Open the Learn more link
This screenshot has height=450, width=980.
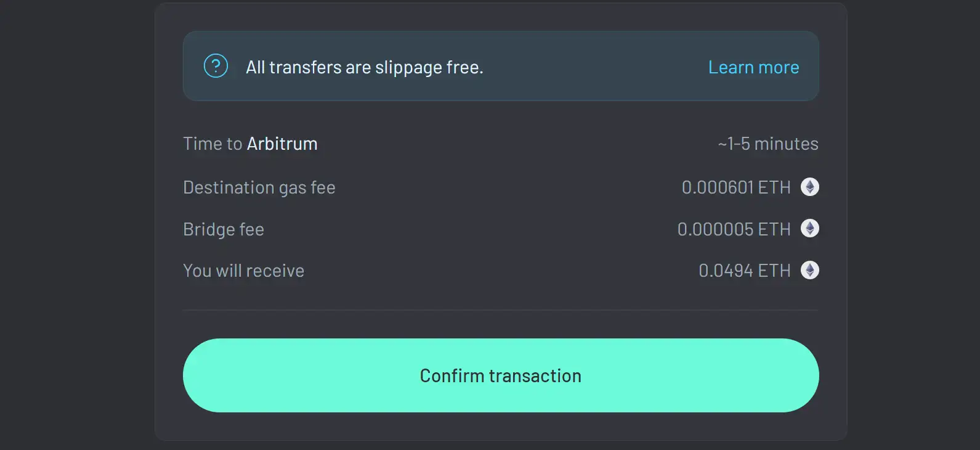pos(753,67)
